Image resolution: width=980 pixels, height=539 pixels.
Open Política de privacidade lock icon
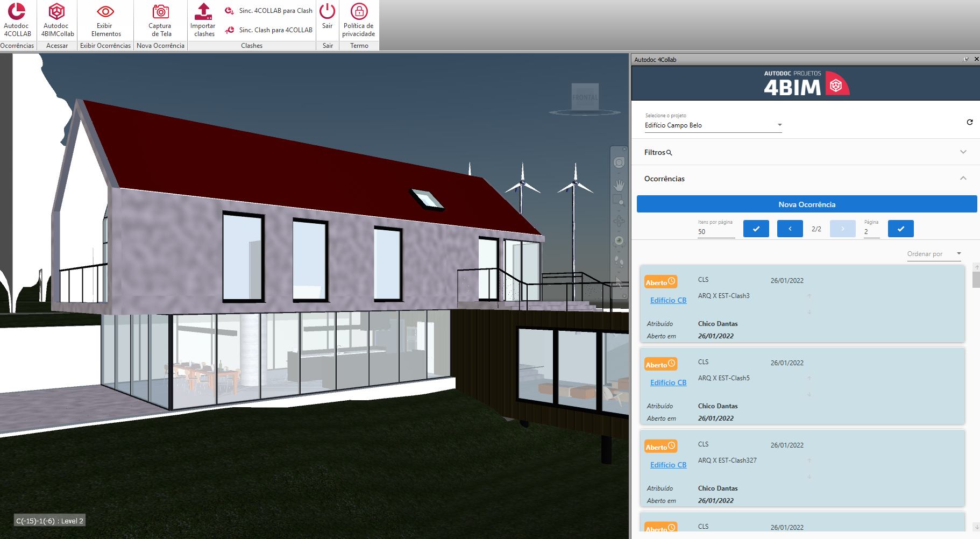[x=359, y=20]
